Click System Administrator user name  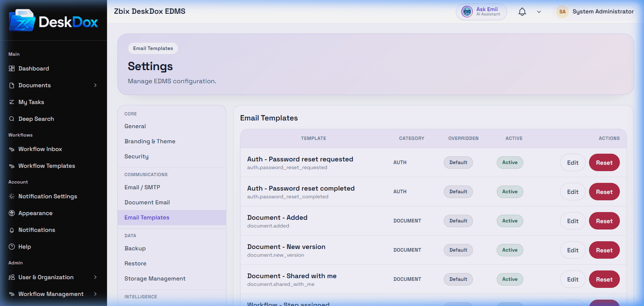point(603,11)
